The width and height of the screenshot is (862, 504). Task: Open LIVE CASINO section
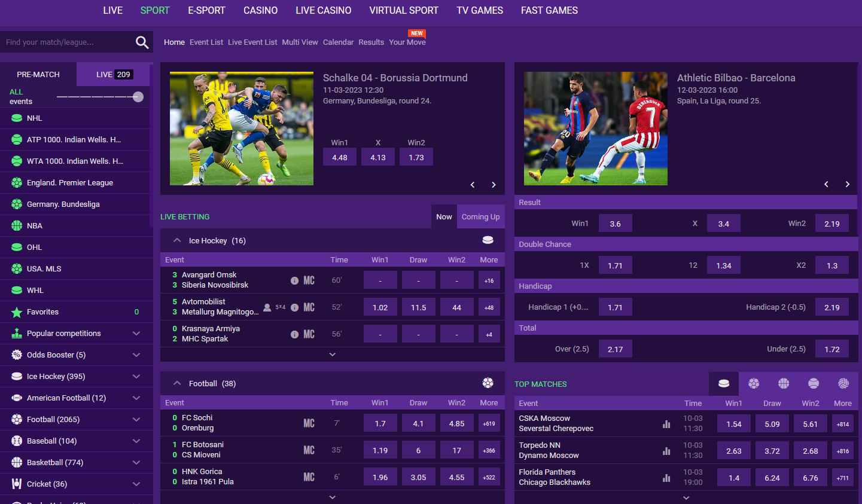(x=323, y=10)
